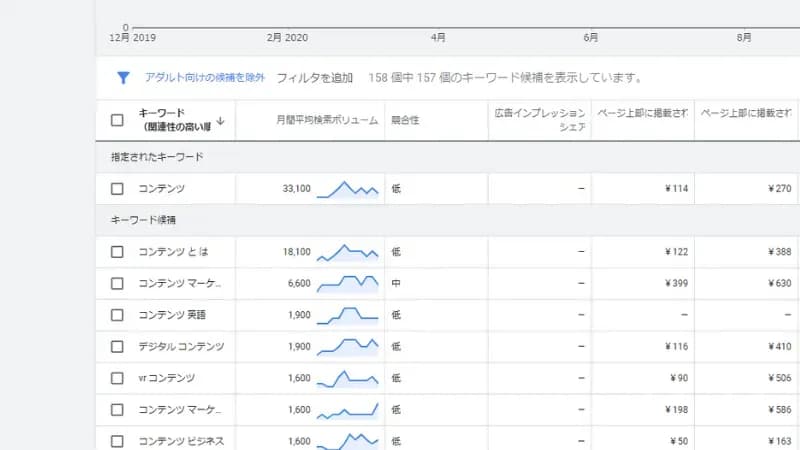Open the trend sparkline for コンテンツ とは row
This screenshot has height=450, width=800.
(347, 253)
